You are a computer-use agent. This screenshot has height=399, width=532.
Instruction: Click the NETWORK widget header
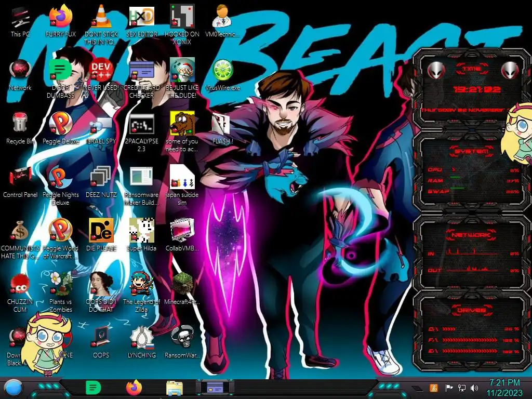472,235
